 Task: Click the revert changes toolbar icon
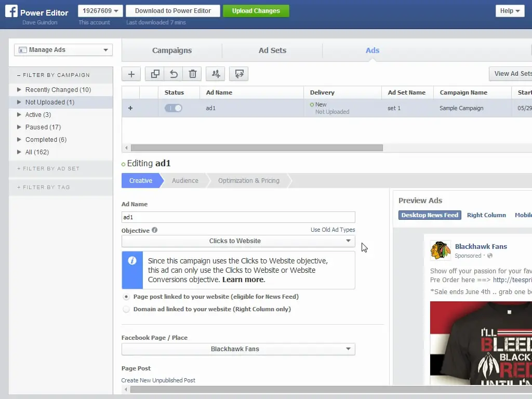tap(174, 74)
